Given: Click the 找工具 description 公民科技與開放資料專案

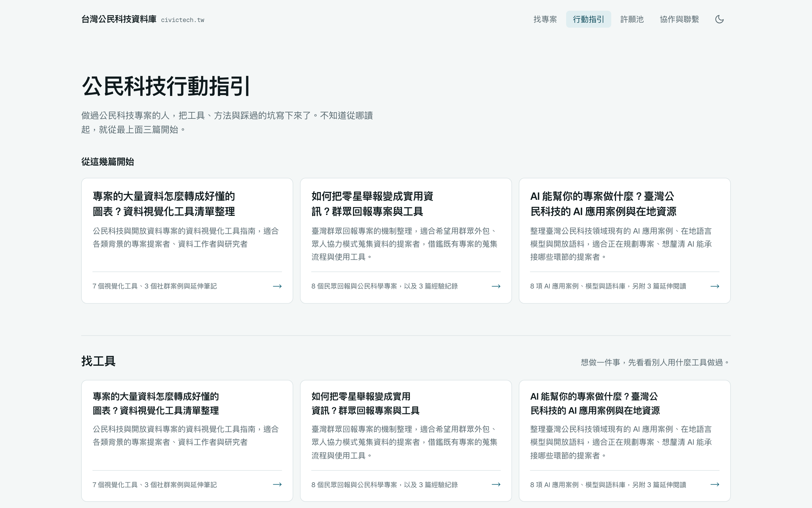Looking at the screenshot, I should tap(186, 436).
